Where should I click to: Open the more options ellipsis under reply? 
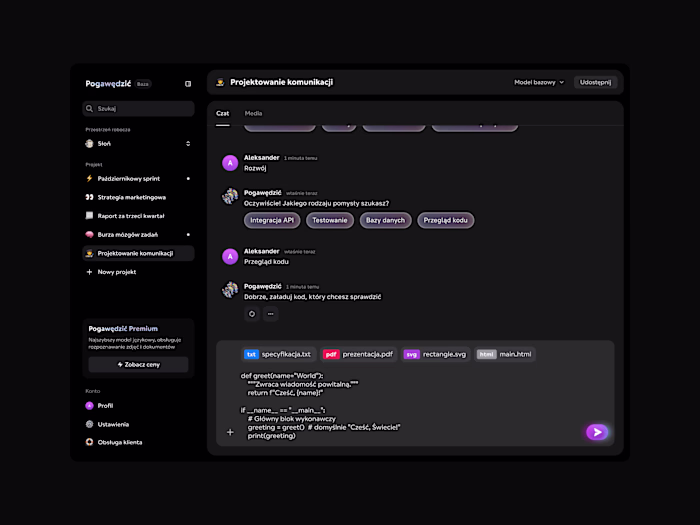[x=271, y=314]
